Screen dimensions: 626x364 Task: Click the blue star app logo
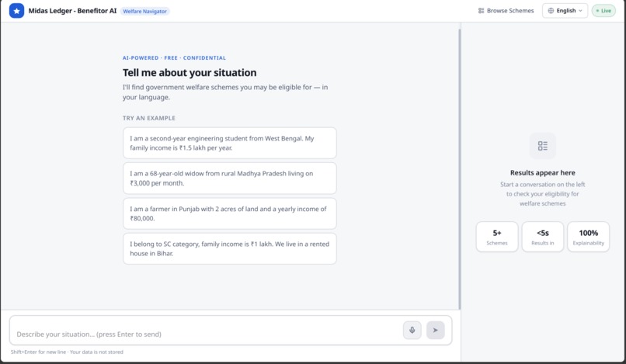coord(16,11)
